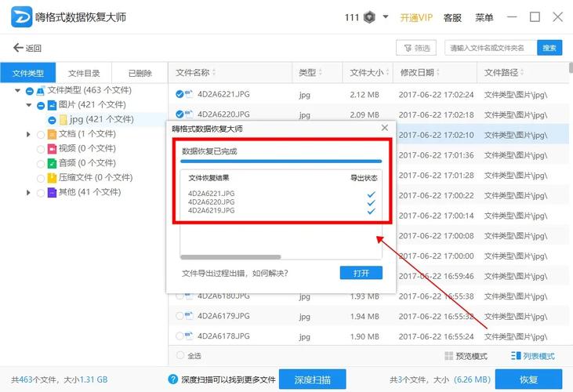Switch to 已删除 tab
573x392 pixels.
(x=140, y=73)
